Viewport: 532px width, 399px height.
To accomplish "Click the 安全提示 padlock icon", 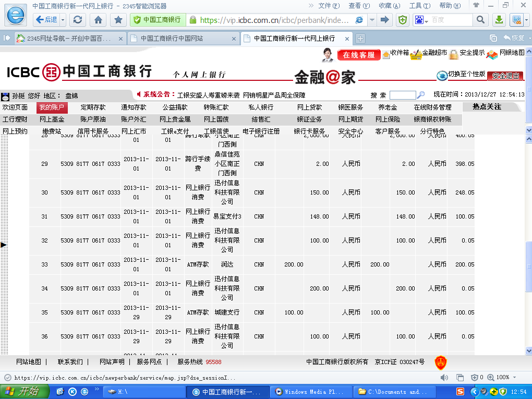I will click(454, 54).
